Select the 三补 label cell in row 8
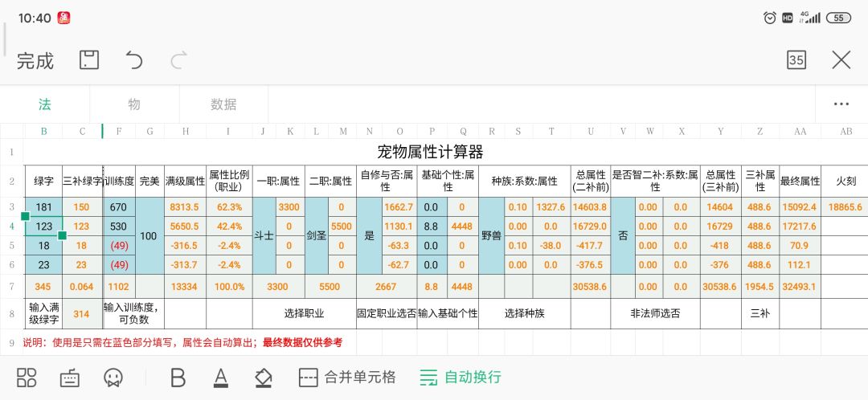This screenshot has width=868, height=400. coord(760,314)
